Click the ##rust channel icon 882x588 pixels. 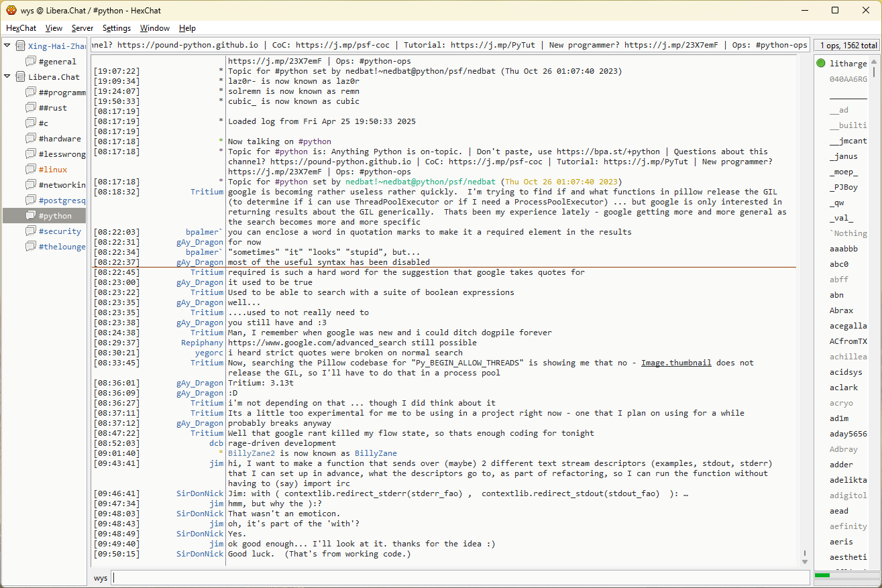pos(31,108)
